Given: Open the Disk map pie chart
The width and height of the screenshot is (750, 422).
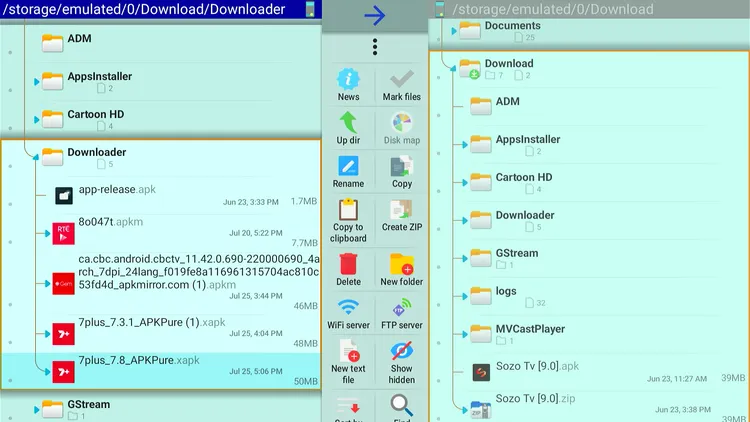Looking at the screenshot, I should point(402,122).
